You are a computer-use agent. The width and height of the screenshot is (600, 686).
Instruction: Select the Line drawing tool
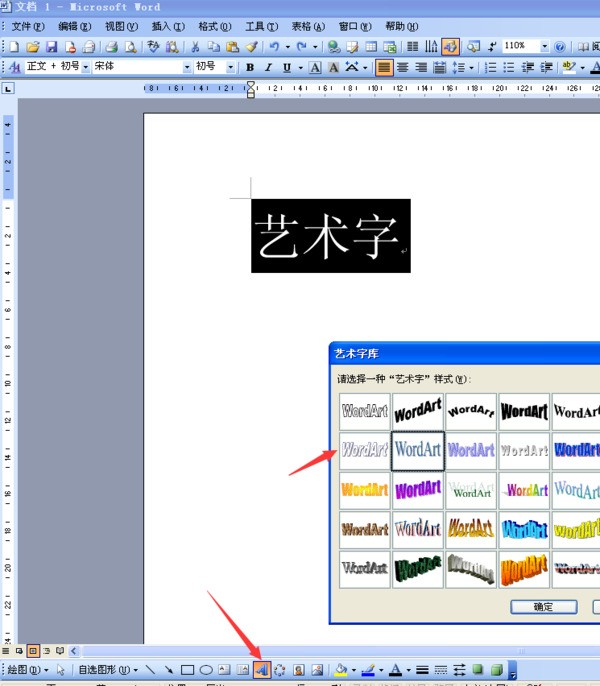150,669
